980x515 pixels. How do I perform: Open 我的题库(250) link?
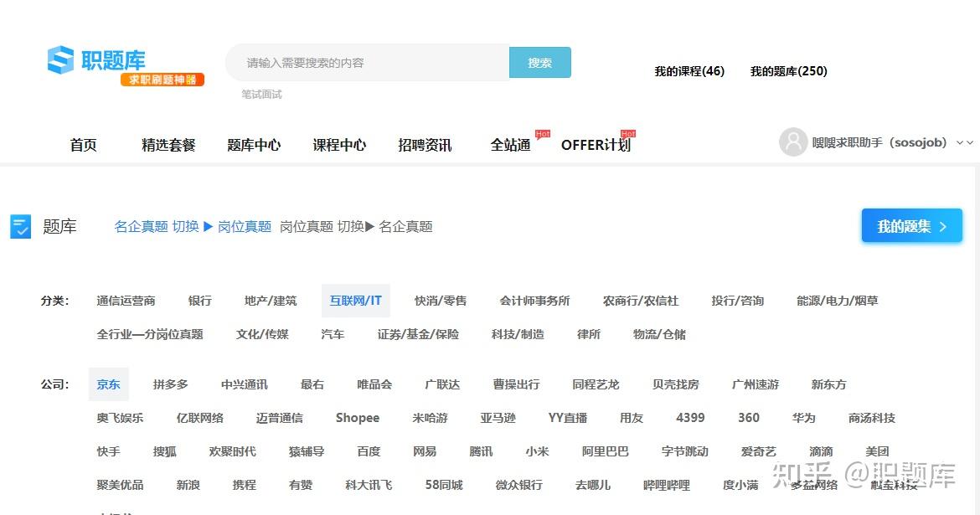789,71
